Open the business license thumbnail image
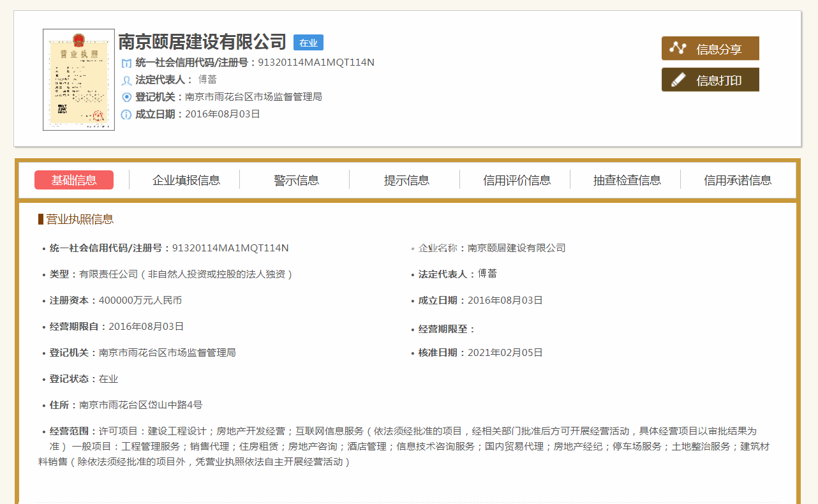This screenshot has width=818, height=504. [78, 80]
